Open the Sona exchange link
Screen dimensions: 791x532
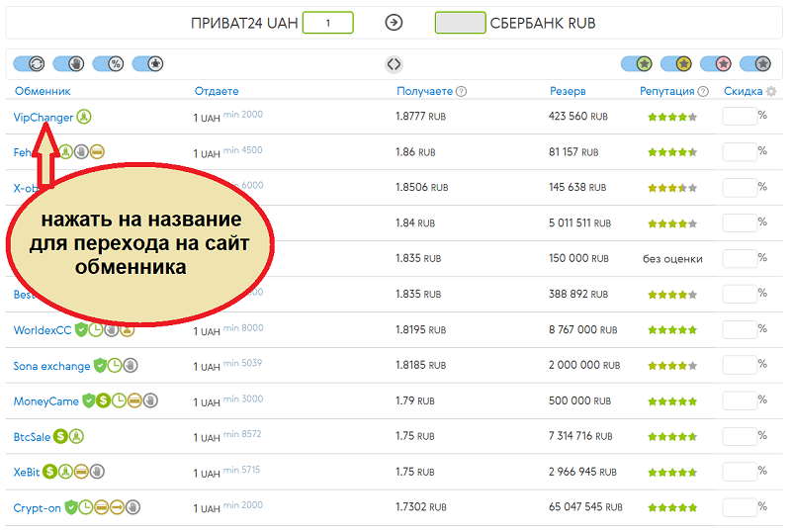pos(51,366)
